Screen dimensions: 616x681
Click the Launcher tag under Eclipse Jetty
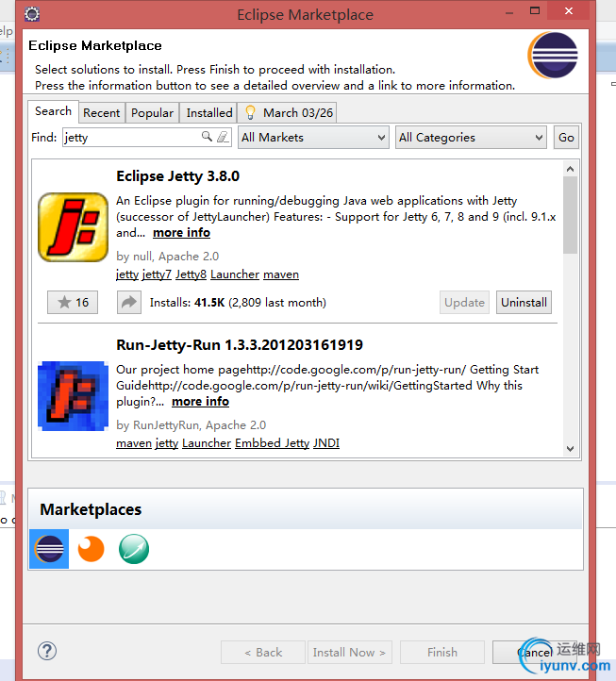[235, 274]
